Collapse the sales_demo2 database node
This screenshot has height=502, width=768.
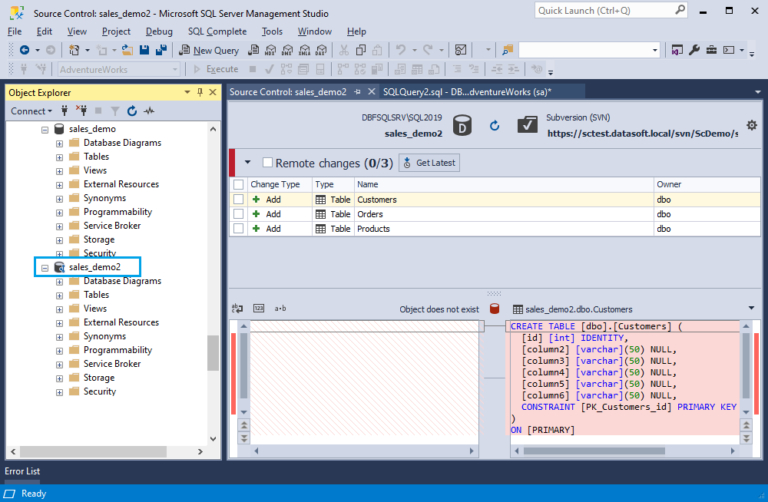tap(45, 268)
